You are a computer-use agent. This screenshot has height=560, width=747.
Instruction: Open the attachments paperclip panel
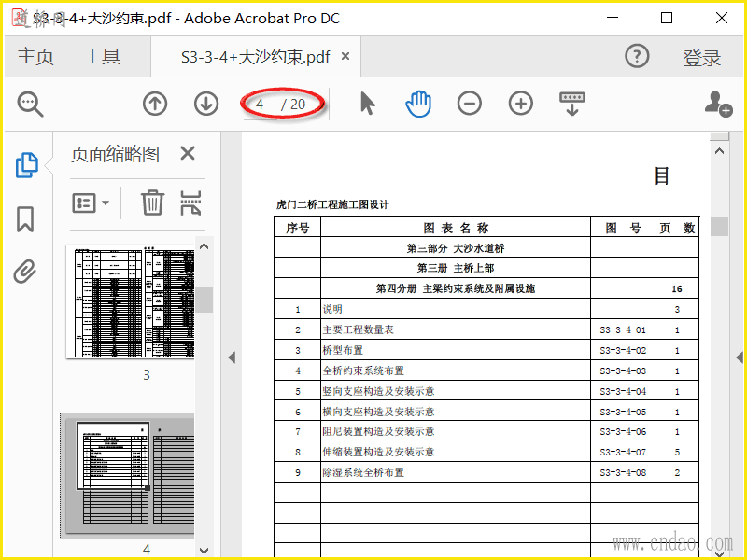pos(25,272)
